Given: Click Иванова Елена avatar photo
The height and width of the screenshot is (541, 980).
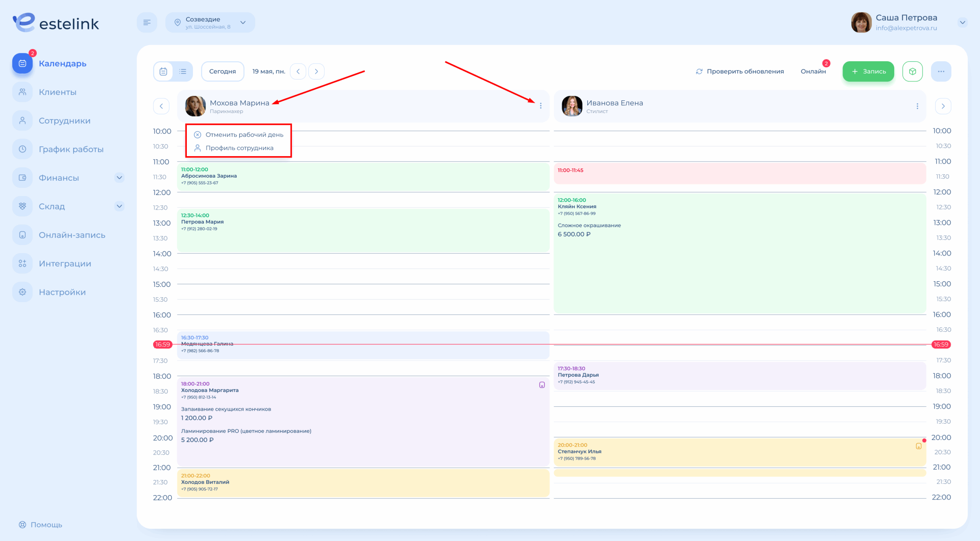Looking at the screenshot, I should tap(572, 106).
